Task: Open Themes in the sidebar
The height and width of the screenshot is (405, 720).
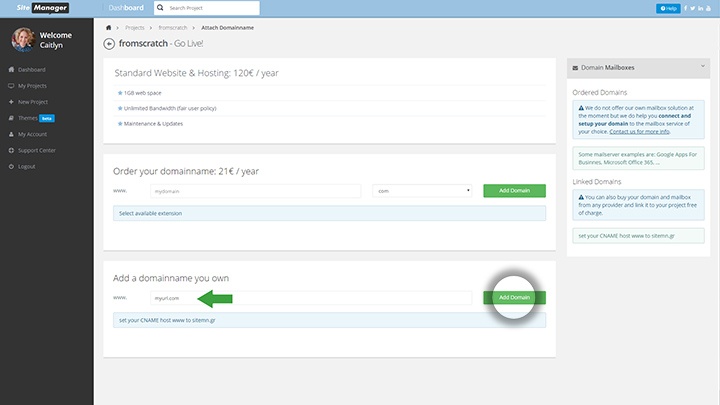Action: pos(28,118)
